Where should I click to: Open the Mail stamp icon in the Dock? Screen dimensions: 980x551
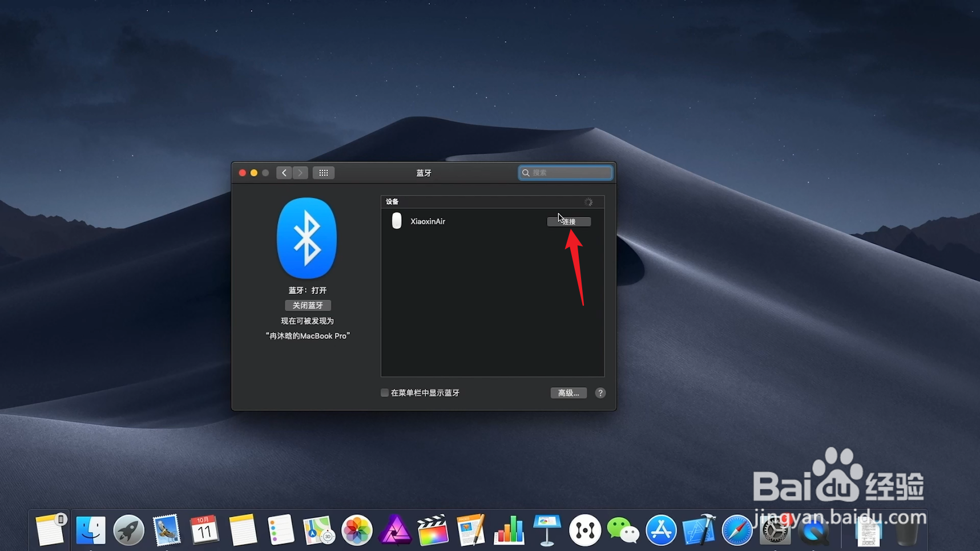167,530
